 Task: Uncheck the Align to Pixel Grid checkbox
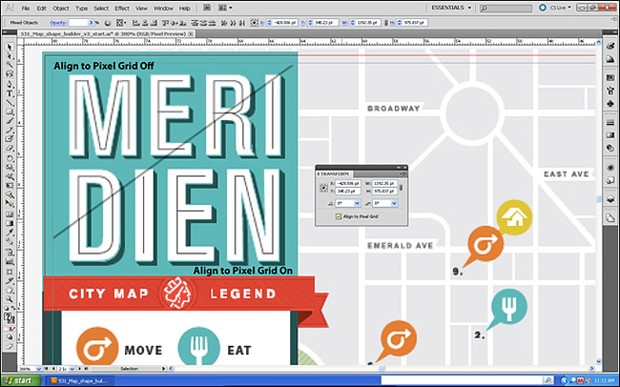[338, 216]
